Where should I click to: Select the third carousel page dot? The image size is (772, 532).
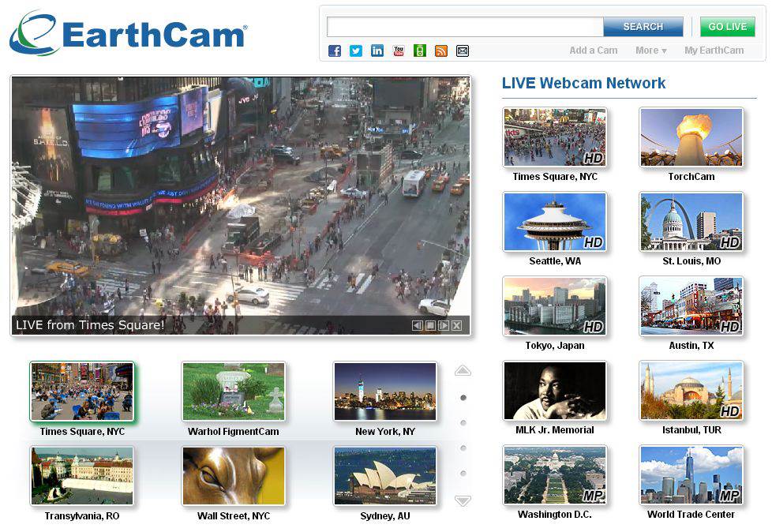pos(463,448)
